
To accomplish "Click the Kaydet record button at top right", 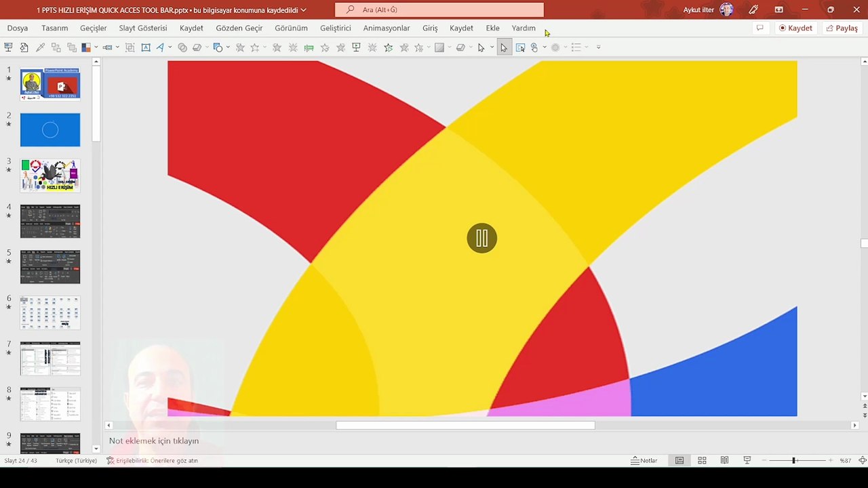I will [x=795, y=28].
